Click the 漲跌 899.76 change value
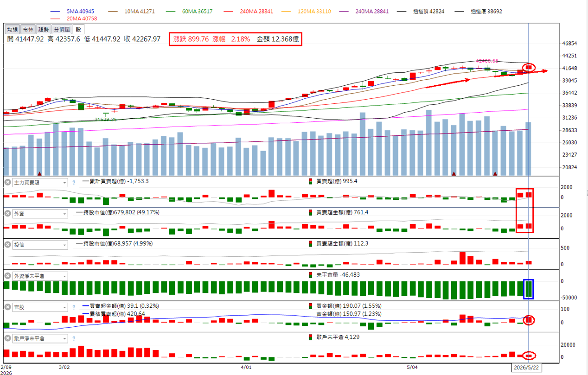588x375 pixels. pyautogui.click(x=191, y=39)
